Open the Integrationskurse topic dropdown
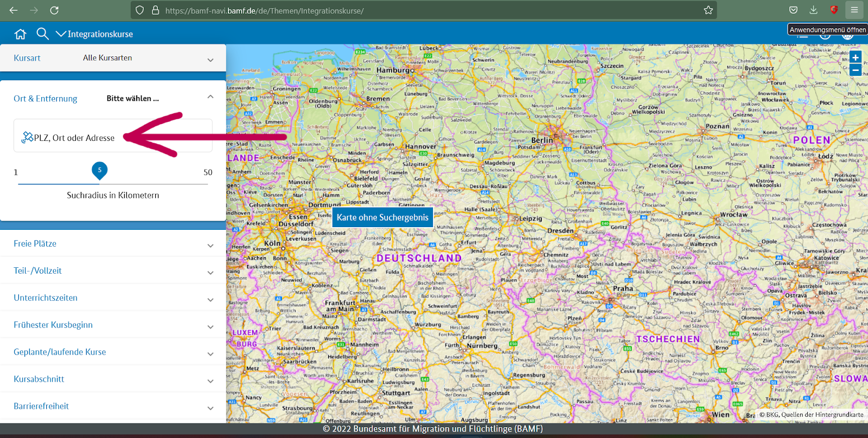868x438 pixels. click(x=94, y=34)
